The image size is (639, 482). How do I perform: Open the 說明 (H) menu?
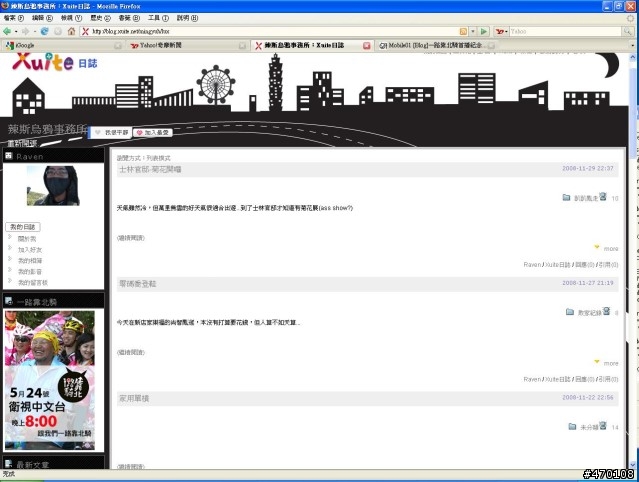(187, 18)
